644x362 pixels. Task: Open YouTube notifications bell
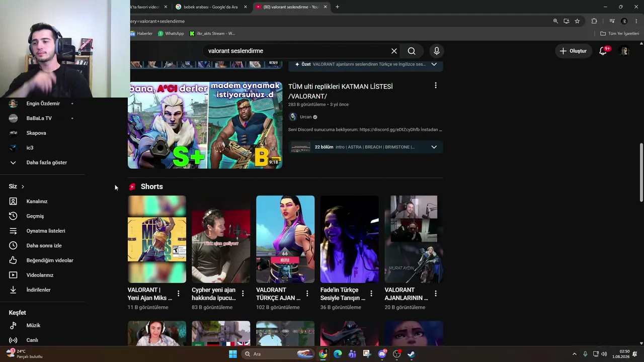coord(603,51)
